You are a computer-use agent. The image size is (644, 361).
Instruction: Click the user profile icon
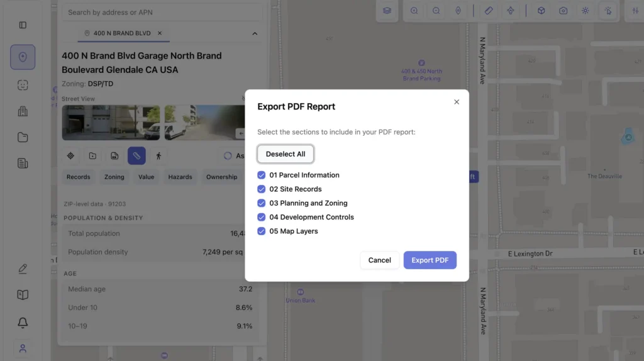(23, 348)
